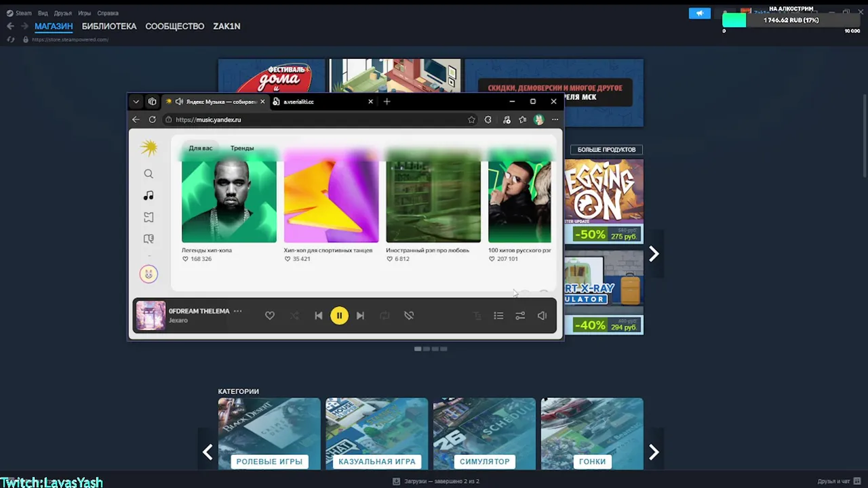Switch to the a.vserialiti.cc browser tab

[317, 102]
